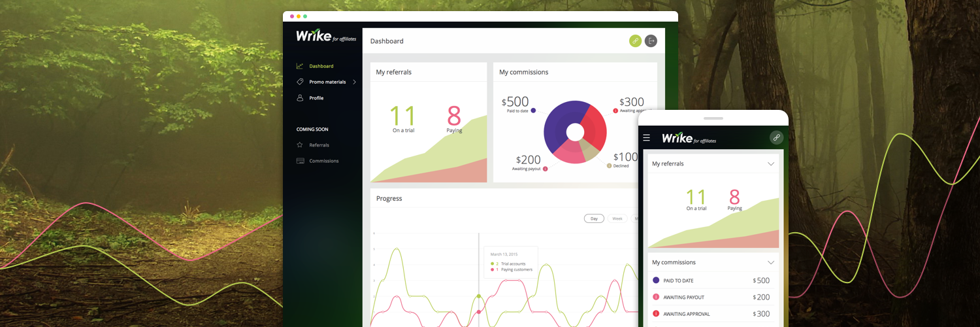Click the alert icon next to desktop Awaiting approval

(615, 111)
